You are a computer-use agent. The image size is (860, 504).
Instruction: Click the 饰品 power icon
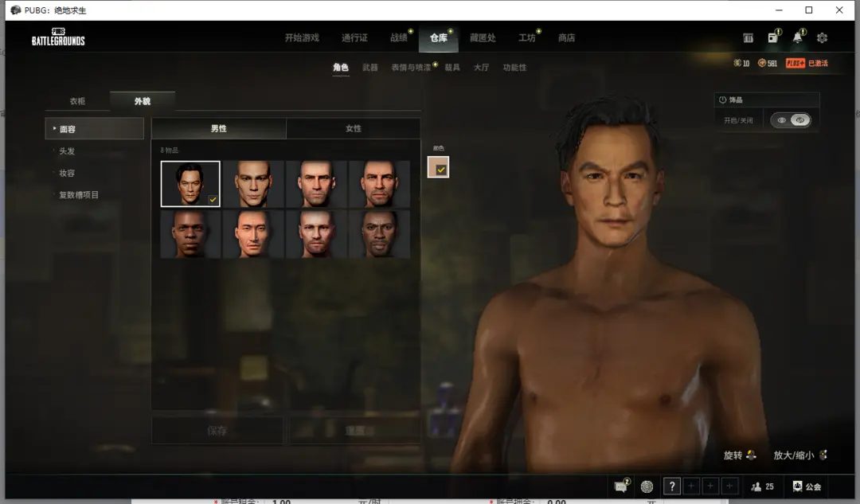[723, 100]
